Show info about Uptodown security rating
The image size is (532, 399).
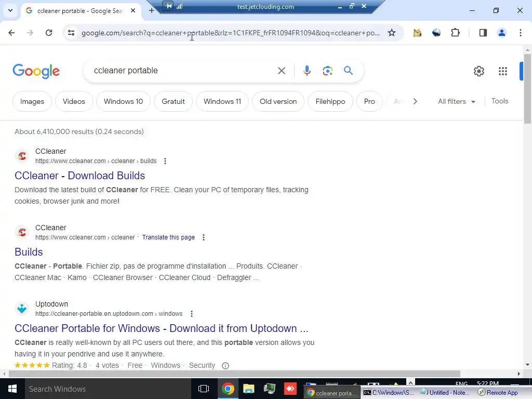(x=225, y=365)
